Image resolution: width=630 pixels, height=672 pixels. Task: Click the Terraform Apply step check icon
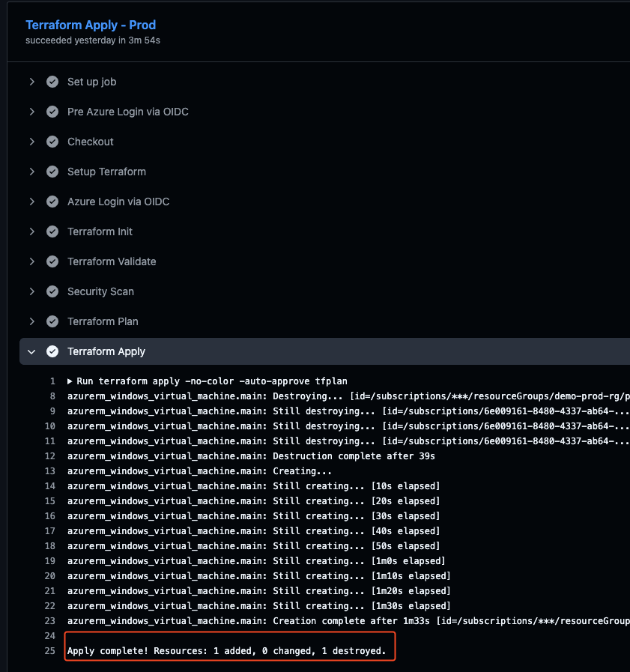[x=52, y=351]
